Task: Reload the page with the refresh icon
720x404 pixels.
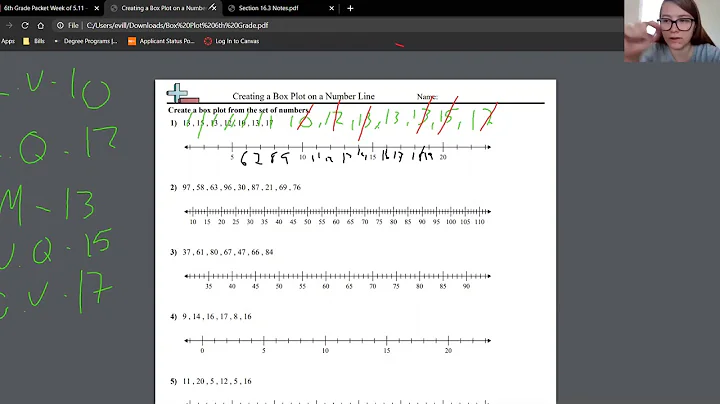Action: click(25, 25)
